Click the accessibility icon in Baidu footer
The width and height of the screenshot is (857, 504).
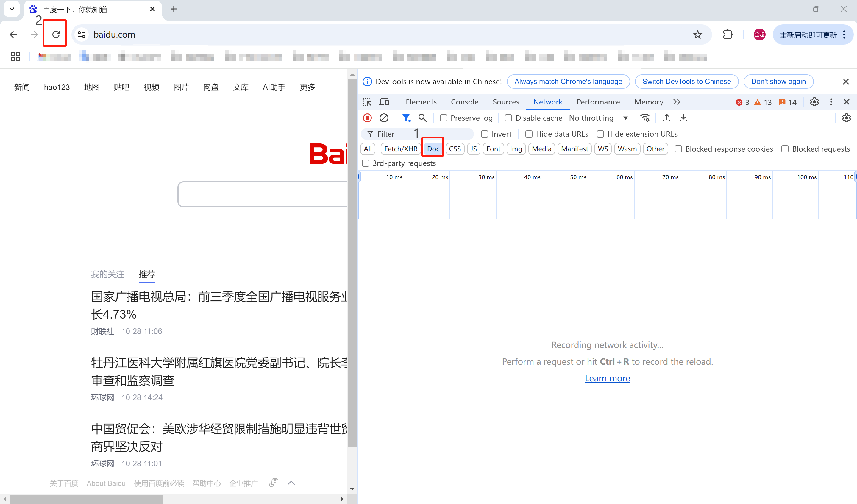274,483
